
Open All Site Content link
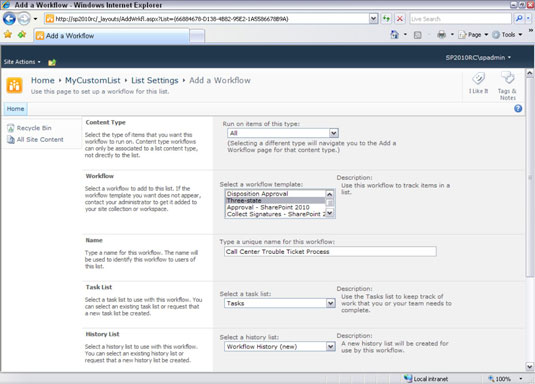(40, 139)
